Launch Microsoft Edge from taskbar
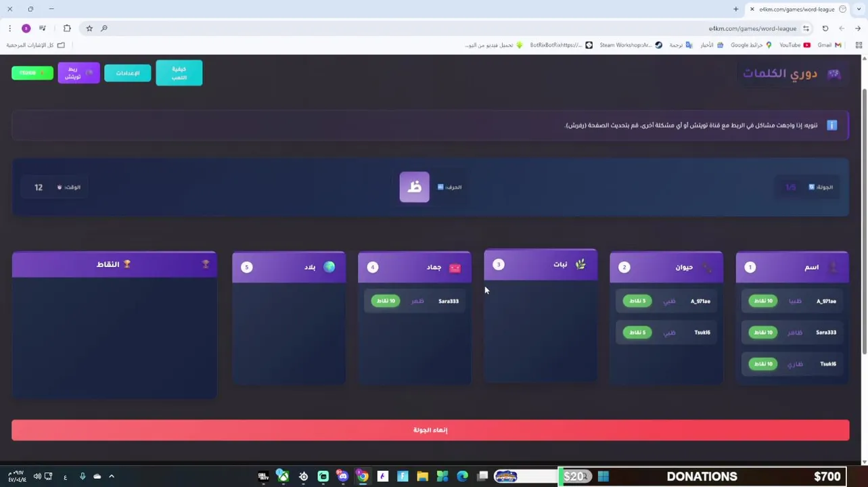 [x=463, y=477]
